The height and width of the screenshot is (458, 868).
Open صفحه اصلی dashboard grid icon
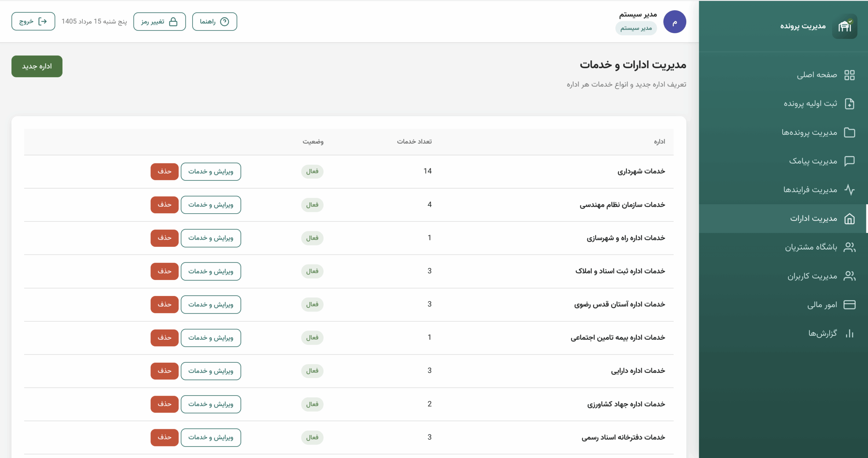pyautogui.click(x=849, y=75)
